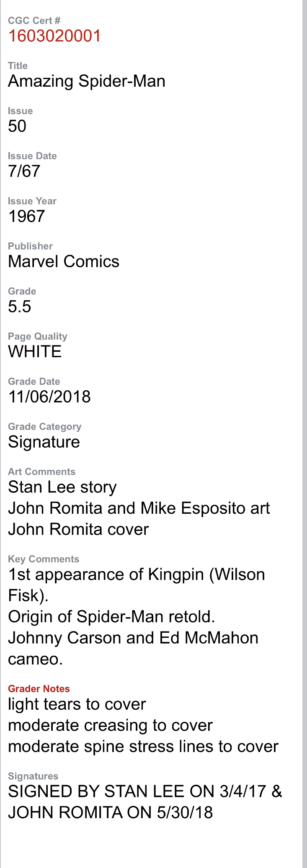Viewport: 307px width, 868px height.
Task: Click the John Romita cover line
Action: (78, 529)
